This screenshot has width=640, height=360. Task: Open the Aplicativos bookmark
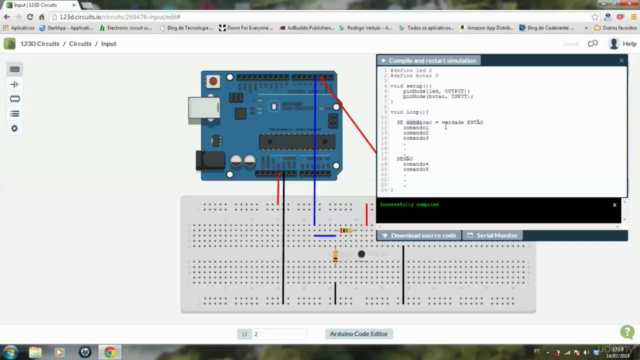[x=19, y=28]
